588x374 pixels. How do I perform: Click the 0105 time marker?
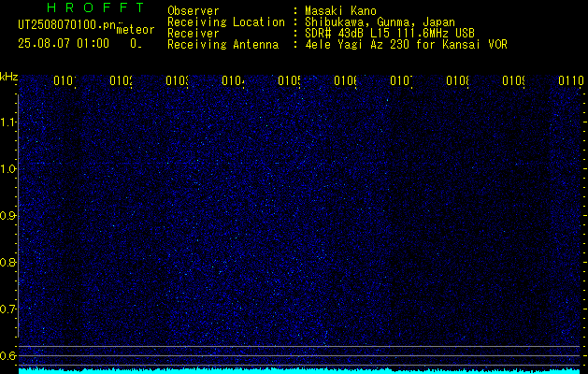coord(290,80)
